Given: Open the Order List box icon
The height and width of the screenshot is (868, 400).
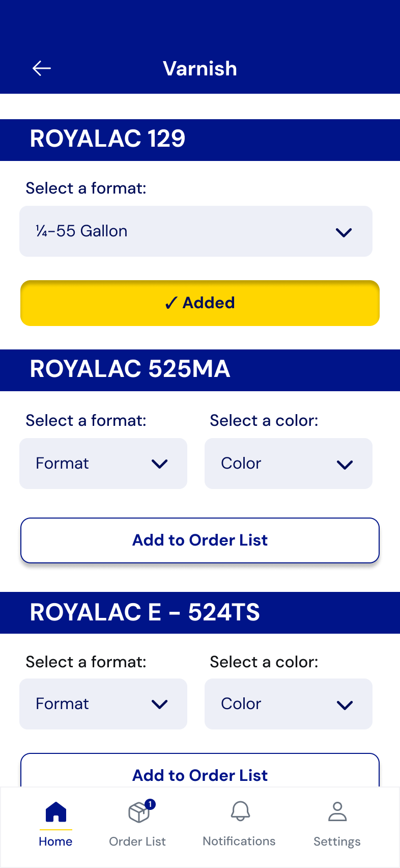Looking at the screenshot, I should point(138,812).
